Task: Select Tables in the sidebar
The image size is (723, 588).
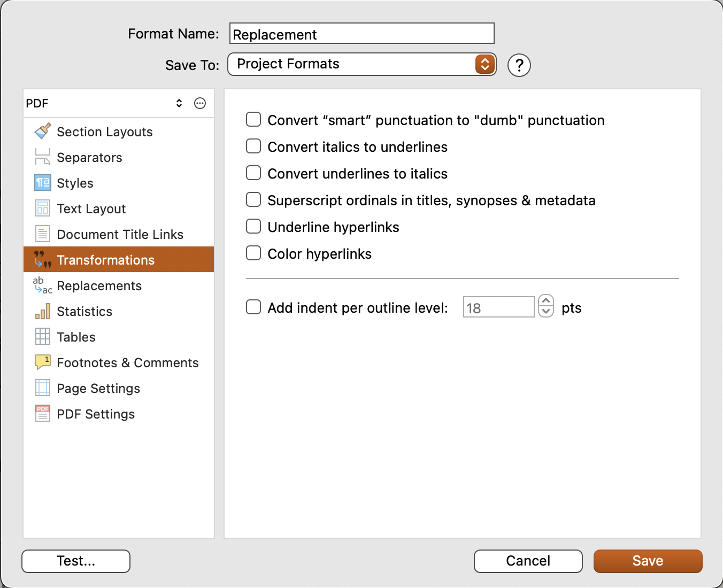Action: click(119, 337)
